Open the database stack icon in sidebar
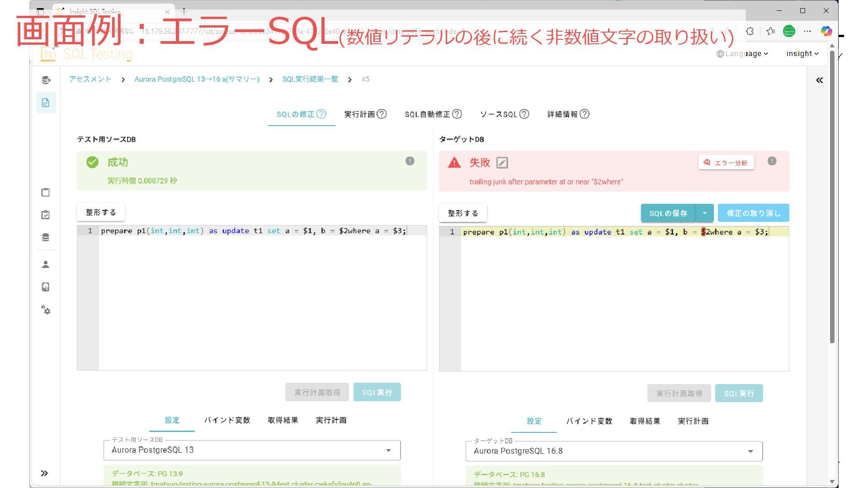Image resolution: width=868 pixels, height=488 pixels. pos(46,237)
